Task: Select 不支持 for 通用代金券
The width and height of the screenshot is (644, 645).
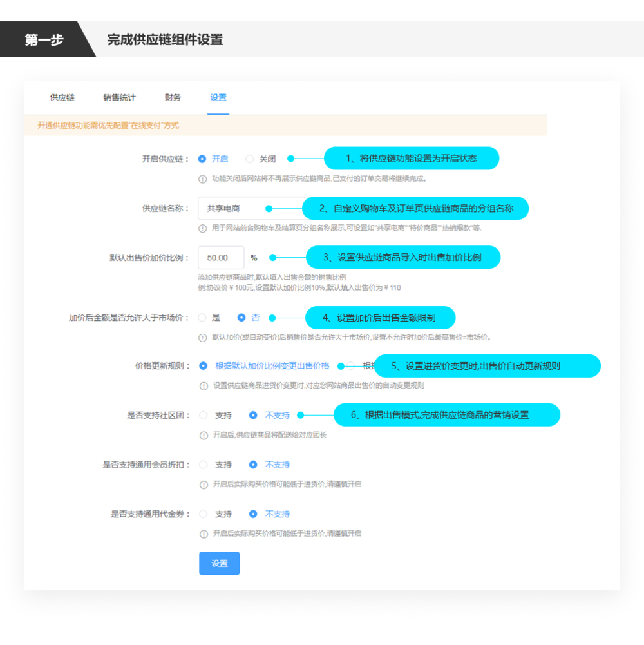Action: click(253, 514)
